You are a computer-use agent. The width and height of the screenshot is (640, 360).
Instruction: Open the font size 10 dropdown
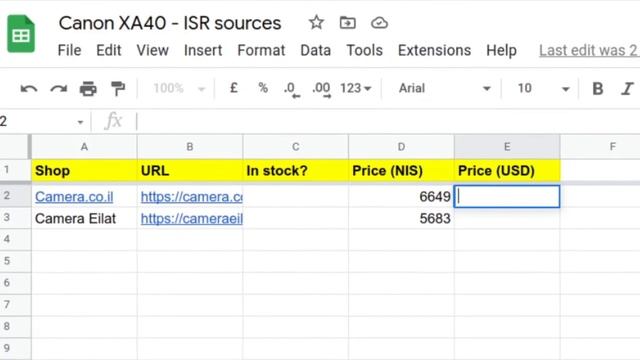(x=543, y=88)
